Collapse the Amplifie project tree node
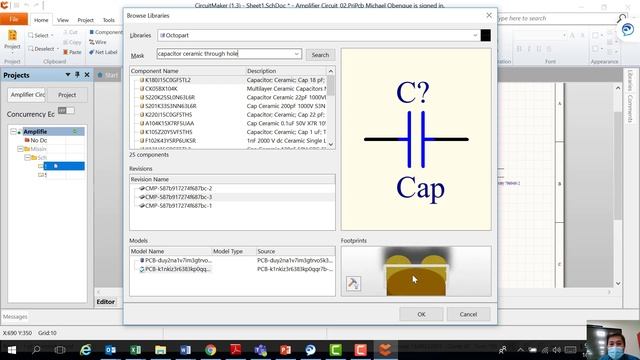 (13, 131)
